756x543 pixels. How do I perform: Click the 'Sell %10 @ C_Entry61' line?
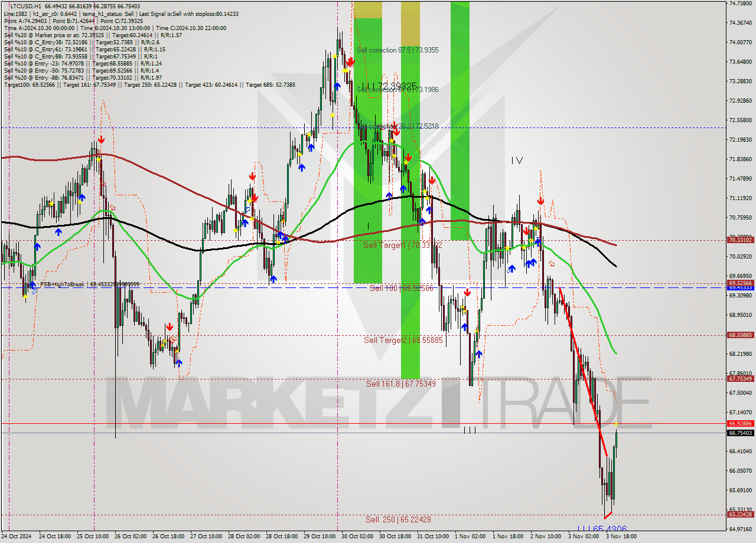tap(83, 49)
